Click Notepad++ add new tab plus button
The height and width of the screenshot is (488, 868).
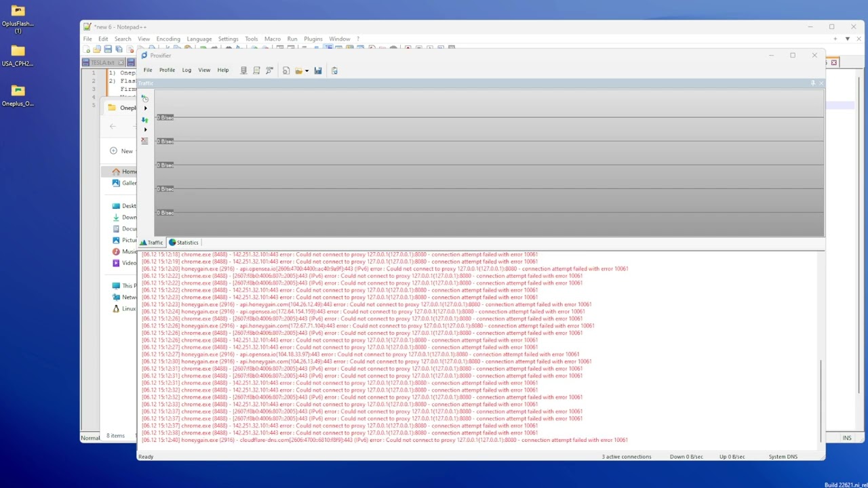(835, 39)
